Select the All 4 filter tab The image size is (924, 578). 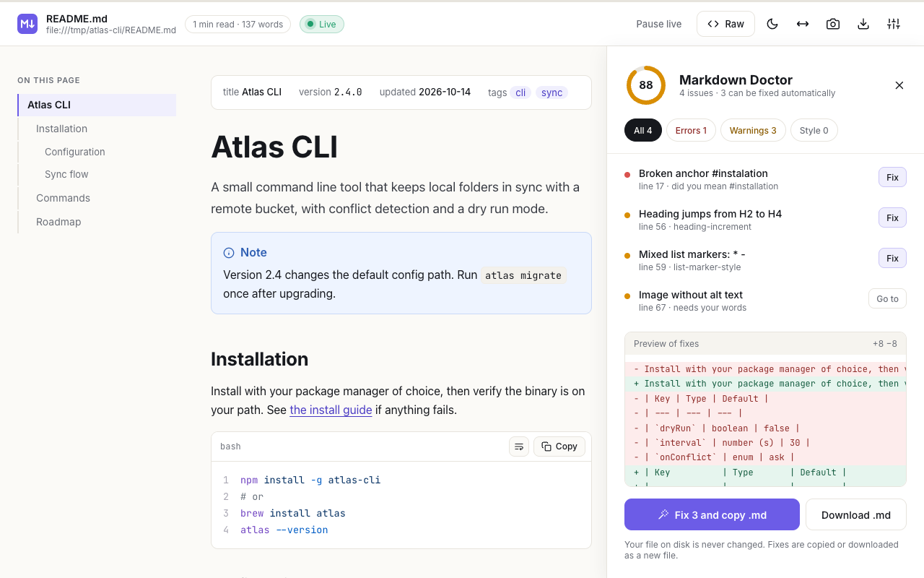[643, 130]
